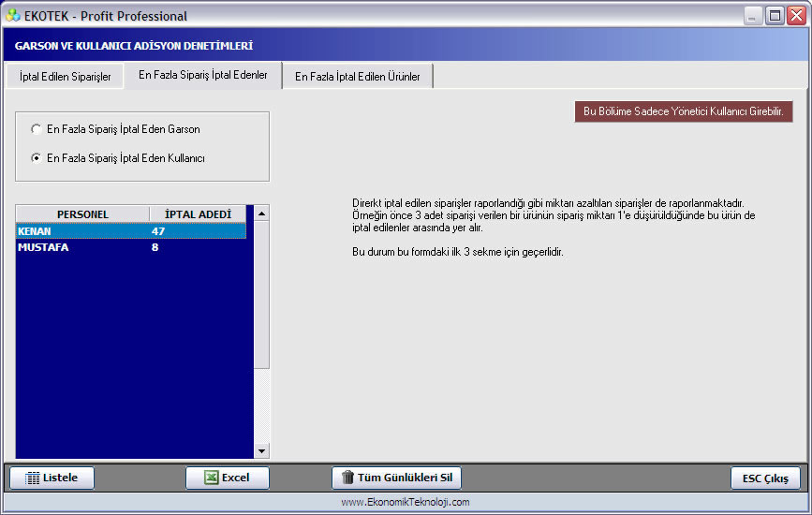This screenshot has width=812, height=515.
Task: Select the MUSTAFA row
Action: coord(131,247)
